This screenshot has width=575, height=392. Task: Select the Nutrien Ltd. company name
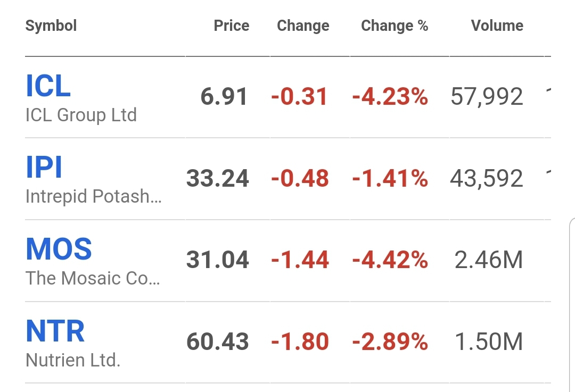[73, 360]
